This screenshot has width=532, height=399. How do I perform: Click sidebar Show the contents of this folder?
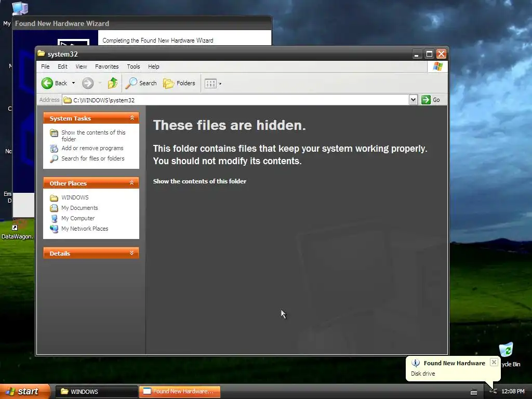(x=94, y=136)
